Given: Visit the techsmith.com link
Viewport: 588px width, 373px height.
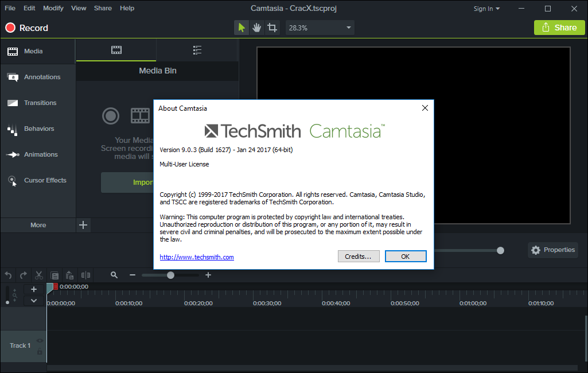Looking at the screenshot, I should click(197, 257).
